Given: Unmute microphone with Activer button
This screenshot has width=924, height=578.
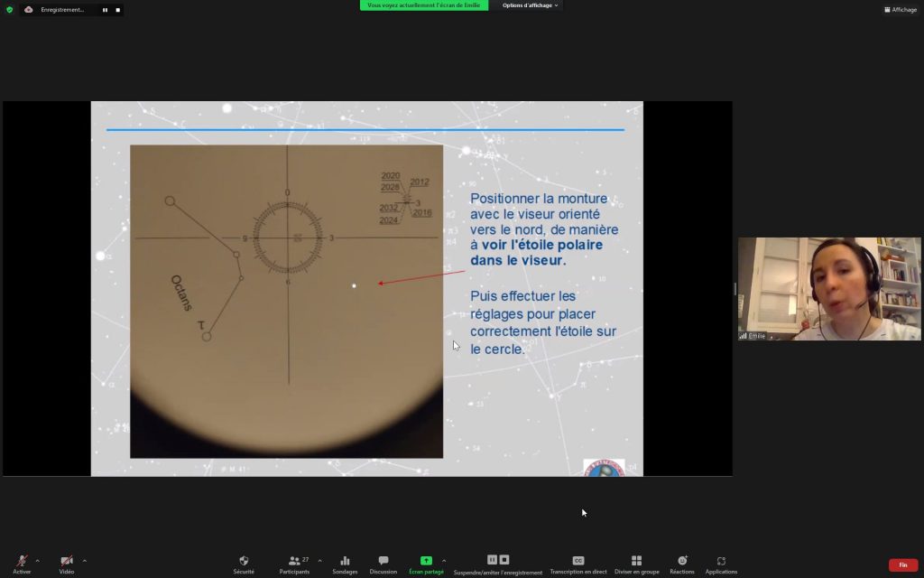Looking at the screenshot, I should click(x=22, y=564).
